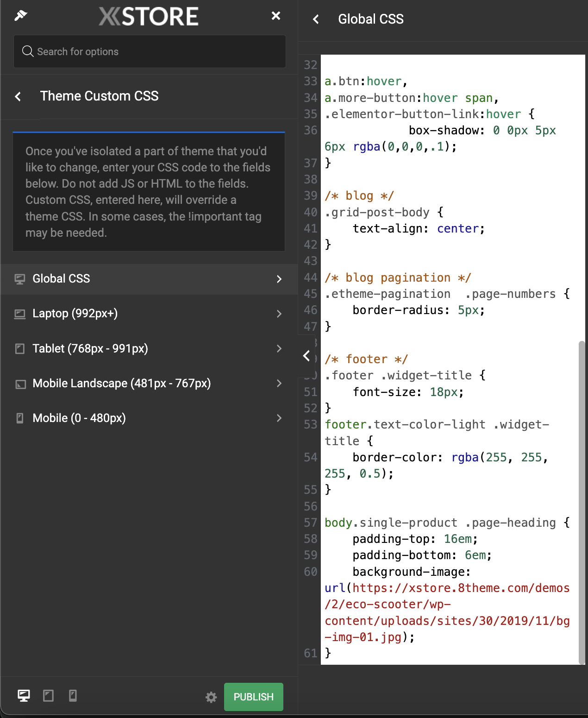Expand Global CSS using its chevron

(x=279, y=279)
